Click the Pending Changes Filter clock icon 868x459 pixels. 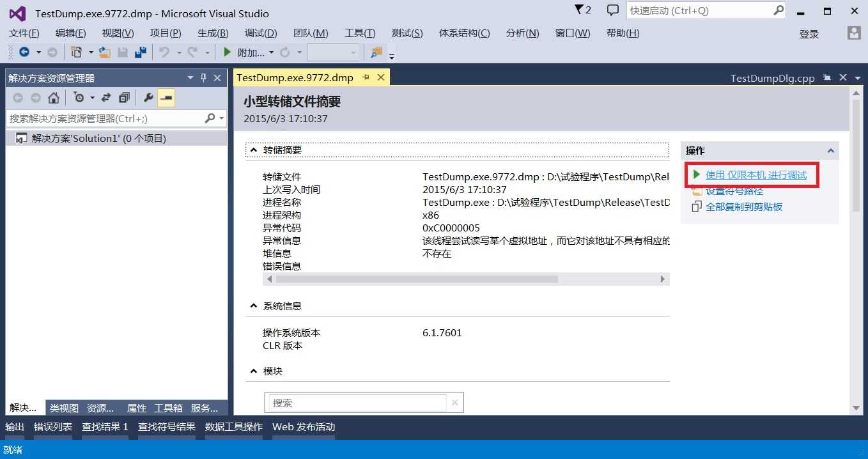(x=79, y=98)
